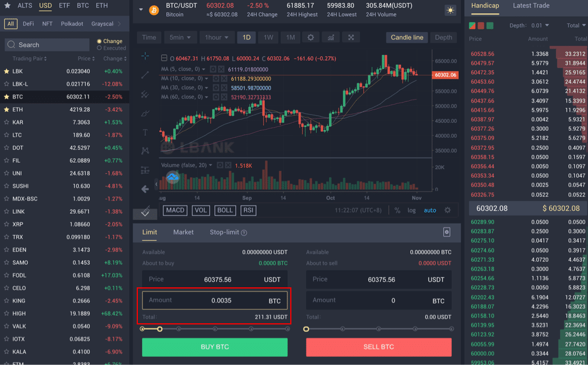
Task: Show only buy orders in the order book
Action: pyautogui.click(x=490, y=25)
